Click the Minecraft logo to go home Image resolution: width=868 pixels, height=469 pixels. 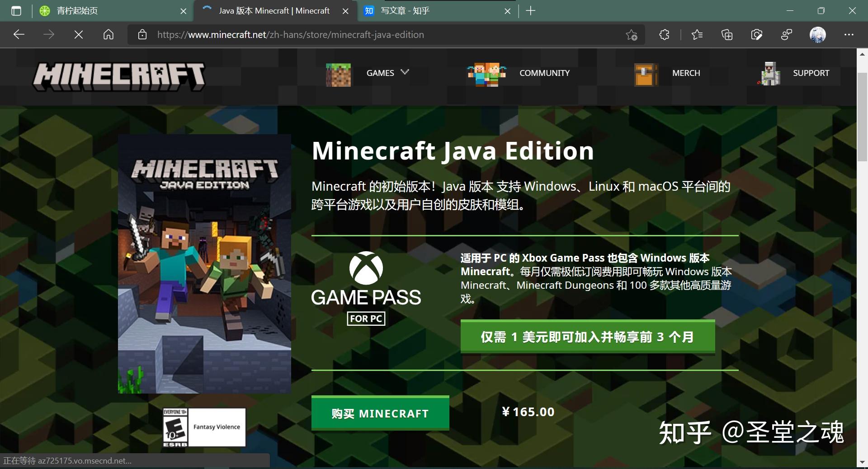tap(119, 76)
